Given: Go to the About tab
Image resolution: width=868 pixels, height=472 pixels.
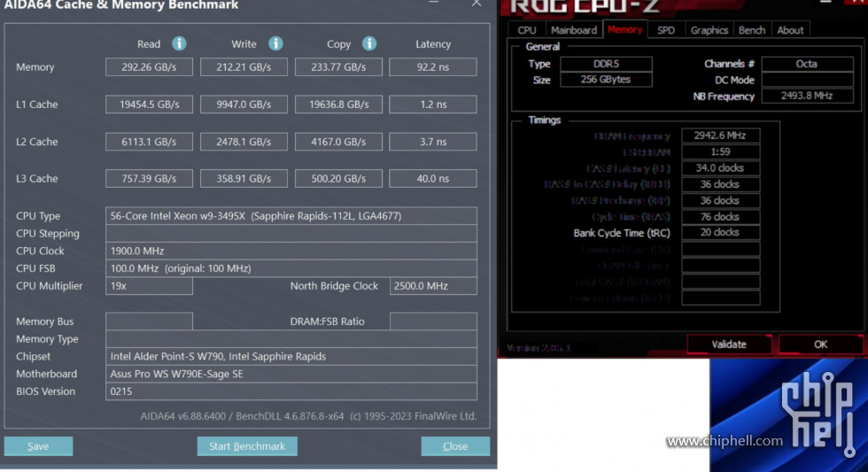Looking at the screenshot, I should click(x=790, y=30).
